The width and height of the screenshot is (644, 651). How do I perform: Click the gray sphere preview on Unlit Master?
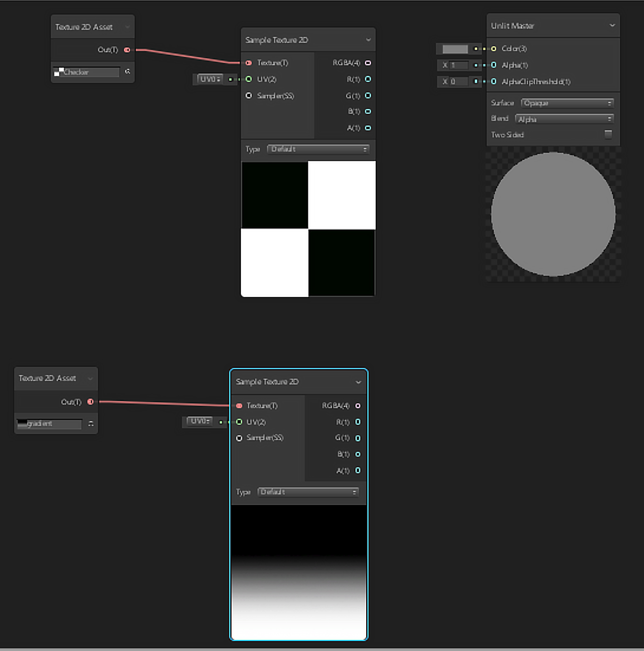[x=553, y=214]
